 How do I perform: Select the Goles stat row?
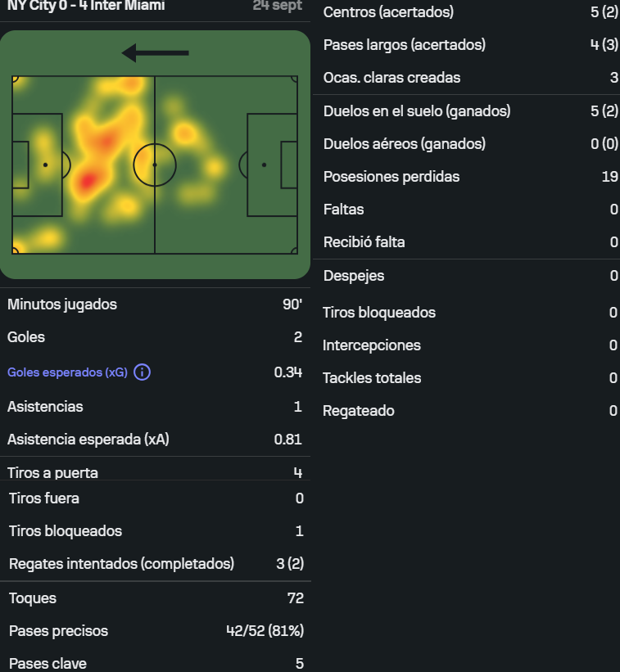(155, 337)
